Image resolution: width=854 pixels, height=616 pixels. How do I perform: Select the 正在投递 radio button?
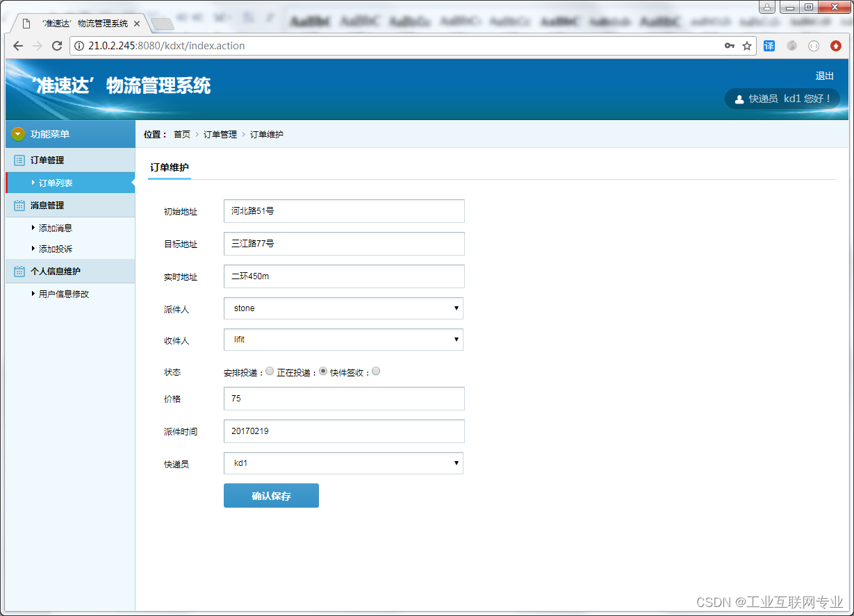323,372
